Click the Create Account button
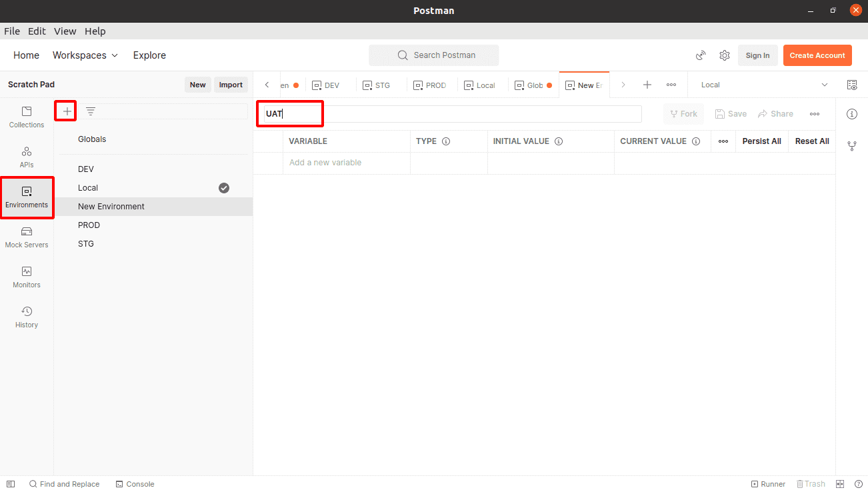This screenshot has width=868, height=492. [817, 55]
